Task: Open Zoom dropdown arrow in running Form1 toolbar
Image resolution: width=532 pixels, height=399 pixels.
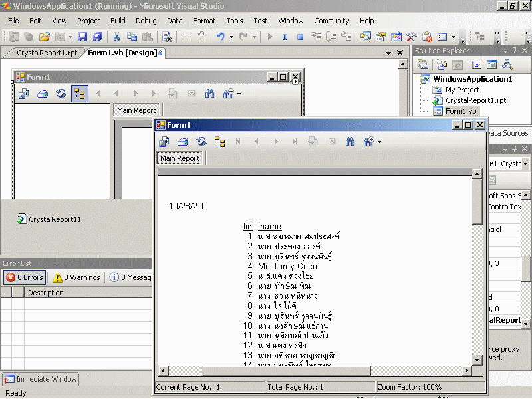Action: (379, 142)
